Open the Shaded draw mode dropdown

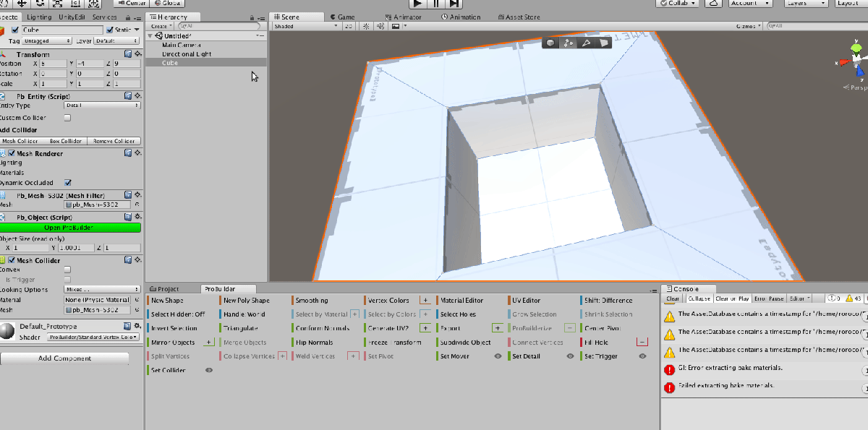[x=306, y=26]
